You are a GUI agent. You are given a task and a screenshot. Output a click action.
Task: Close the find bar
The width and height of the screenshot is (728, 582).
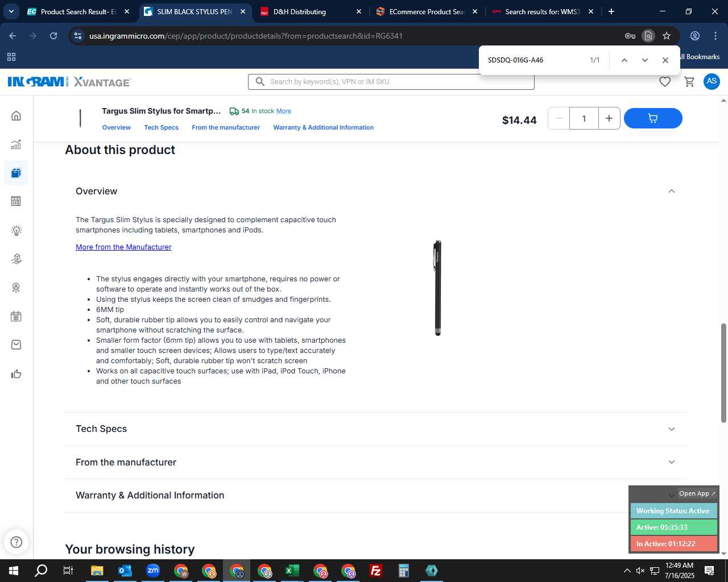[x=665, y=60]
